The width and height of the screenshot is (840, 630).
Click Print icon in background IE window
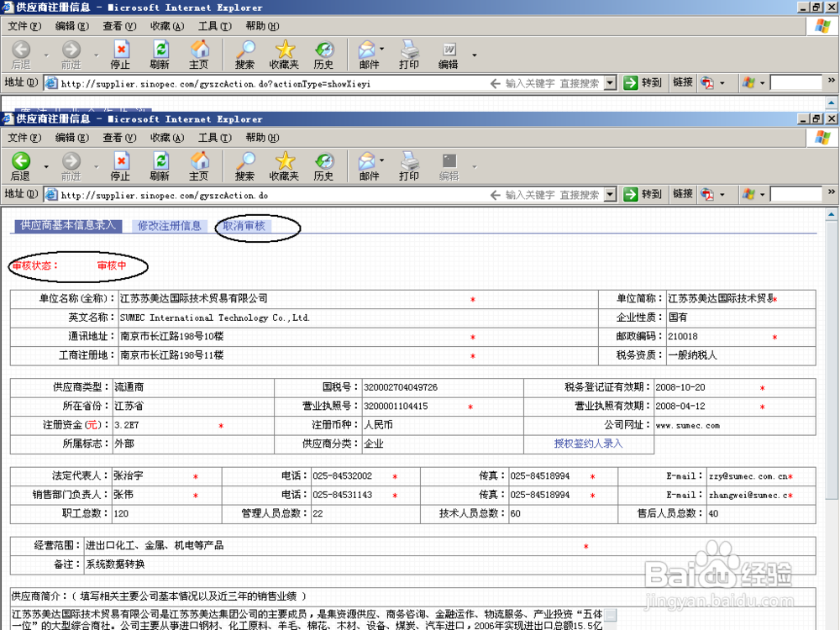[409, 50]
